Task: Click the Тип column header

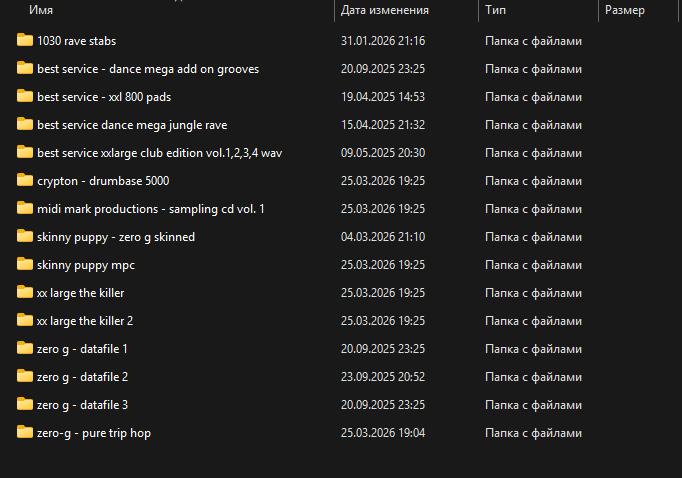Action: coord(495,10)
